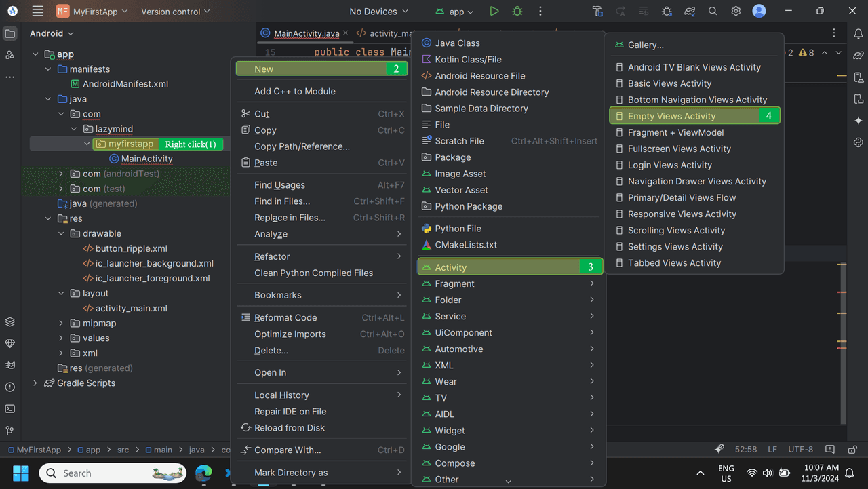Select Find Usages menu entry
This screenshot has width=868, height=489.
[321, 184]
